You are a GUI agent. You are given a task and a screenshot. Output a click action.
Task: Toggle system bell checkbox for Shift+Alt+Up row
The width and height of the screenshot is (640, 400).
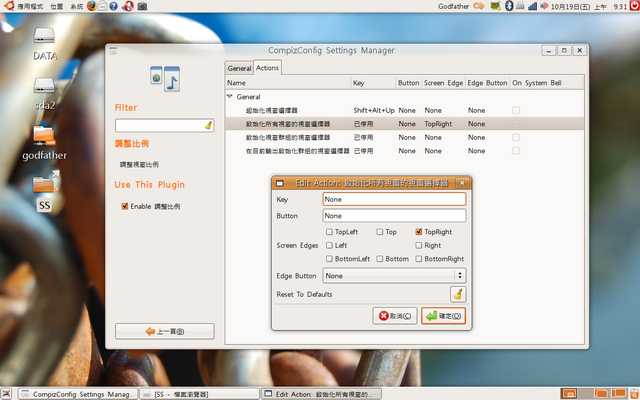(x=516, y=110)
